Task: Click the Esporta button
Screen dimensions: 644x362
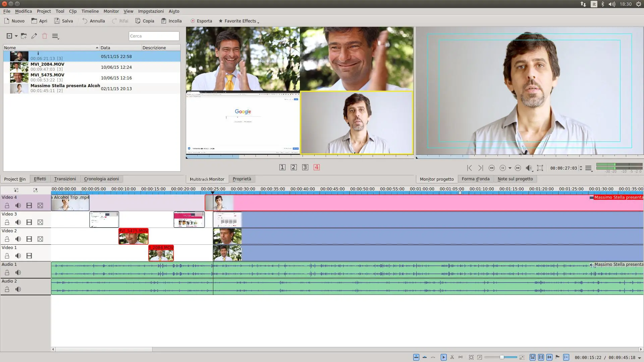Action: 201,21
